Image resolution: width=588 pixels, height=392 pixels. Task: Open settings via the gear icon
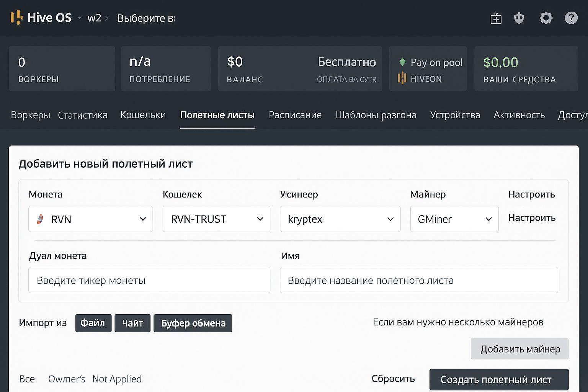click(546, 18)
